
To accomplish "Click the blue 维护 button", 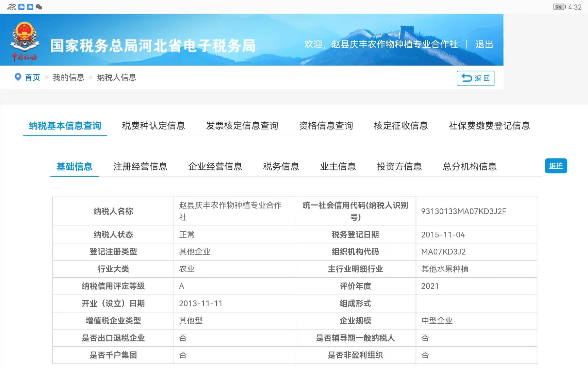I will (x=556, y=166).
